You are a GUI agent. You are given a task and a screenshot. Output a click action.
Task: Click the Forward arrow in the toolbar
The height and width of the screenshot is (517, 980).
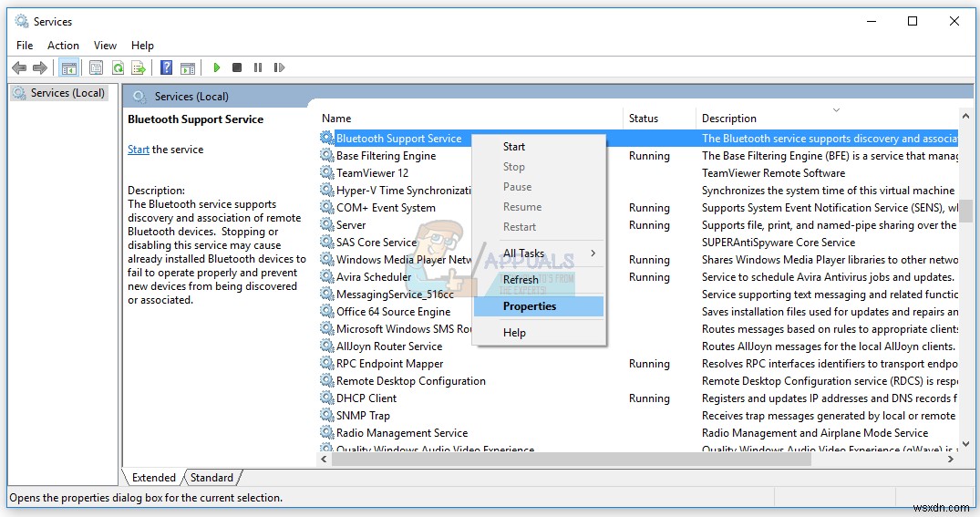(x=40, y=67)
